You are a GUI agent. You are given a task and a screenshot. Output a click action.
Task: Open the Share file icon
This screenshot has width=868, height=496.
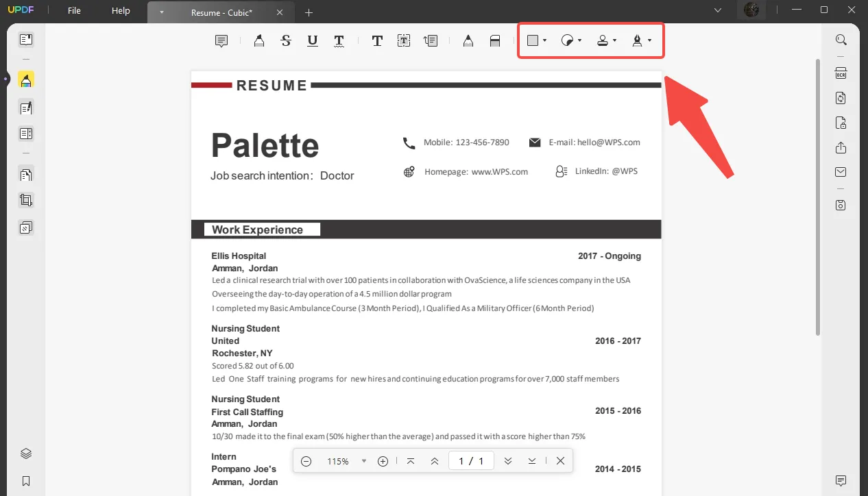841,147
